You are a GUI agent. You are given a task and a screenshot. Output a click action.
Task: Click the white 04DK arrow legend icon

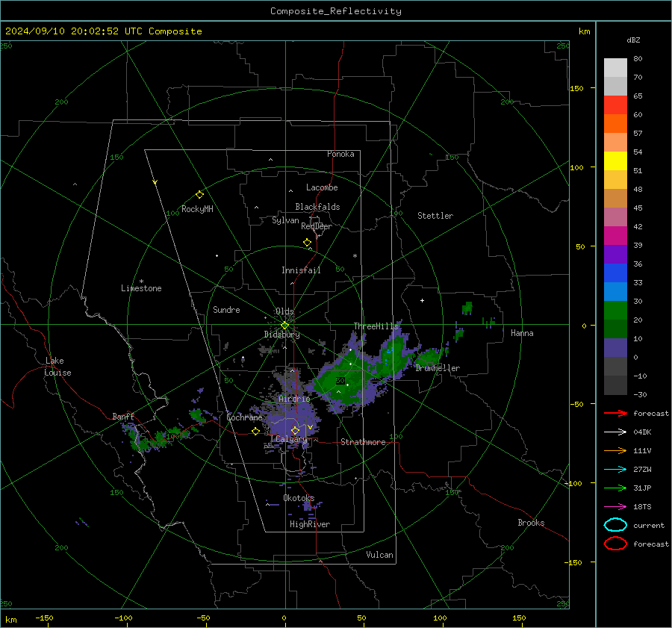tap(615, 432)
